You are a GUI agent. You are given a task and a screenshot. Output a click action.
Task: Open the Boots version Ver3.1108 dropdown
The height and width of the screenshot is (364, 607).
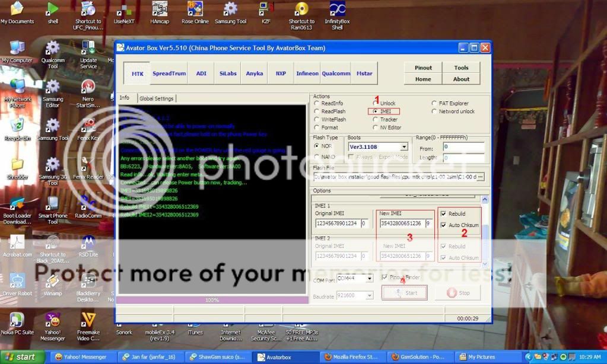coord(404,146)
